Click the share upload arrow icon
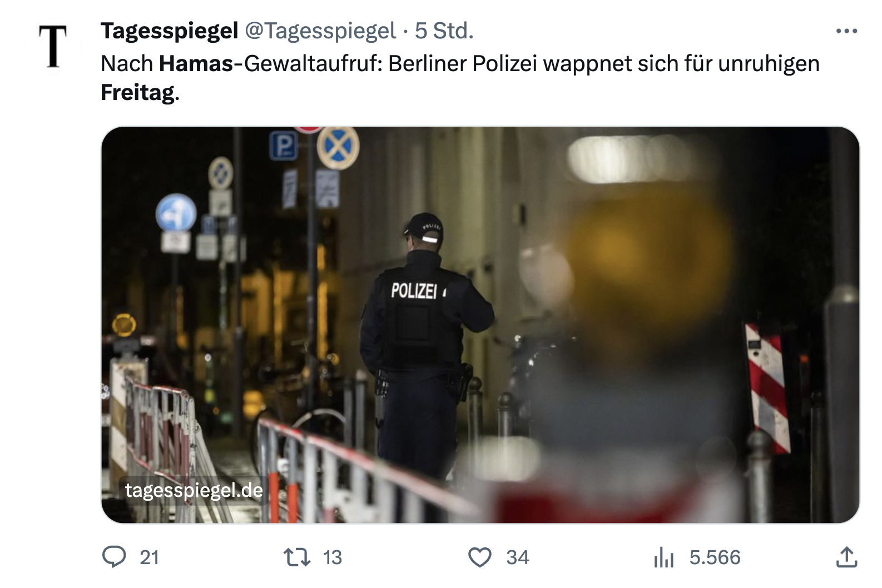The height and width of the screenshot is (588, 882). tap(846, 557)
